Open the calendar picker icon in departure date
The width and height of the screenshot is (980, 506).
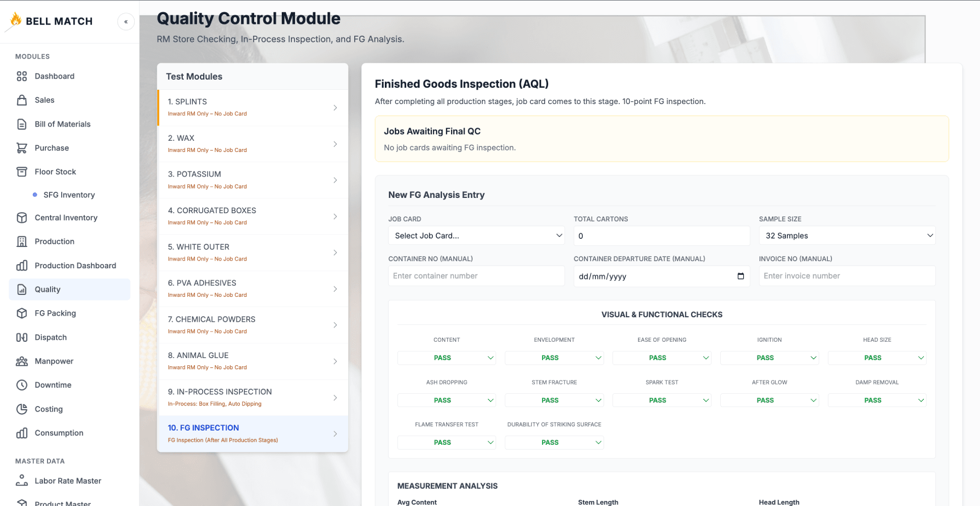point(741,276)
